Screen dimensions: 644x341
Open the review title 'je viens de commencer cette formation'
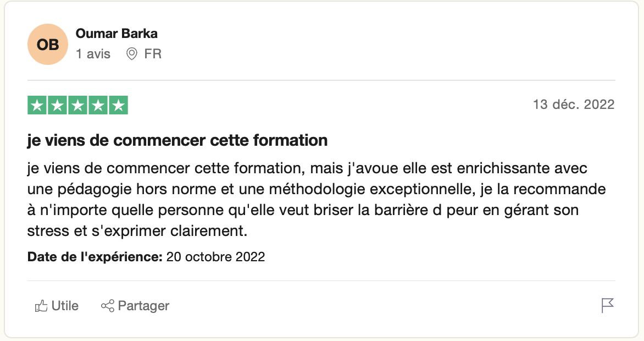[x=177, y=140]
